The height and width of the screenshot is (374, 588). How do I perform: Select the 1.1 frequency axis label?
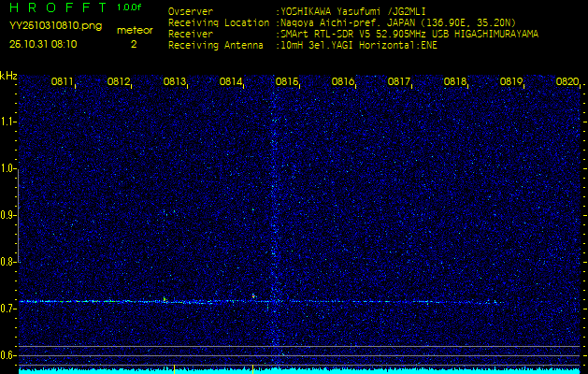coord(8,122)
